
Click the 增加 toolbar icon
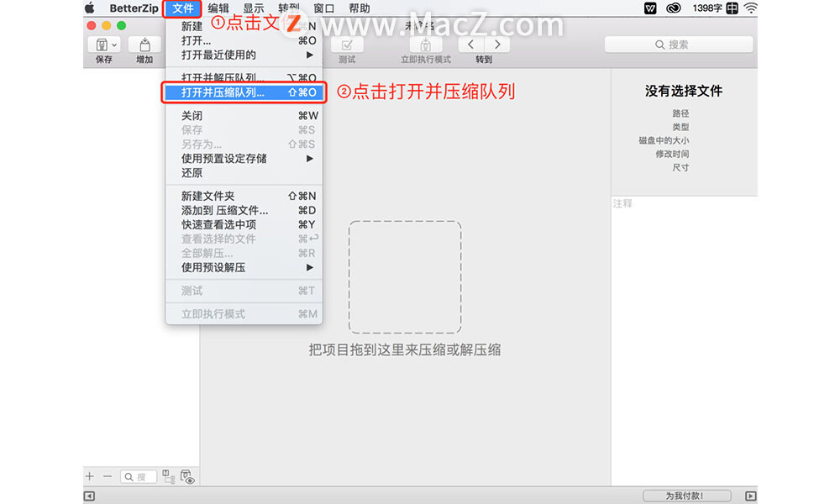click(x=144, y=45)
